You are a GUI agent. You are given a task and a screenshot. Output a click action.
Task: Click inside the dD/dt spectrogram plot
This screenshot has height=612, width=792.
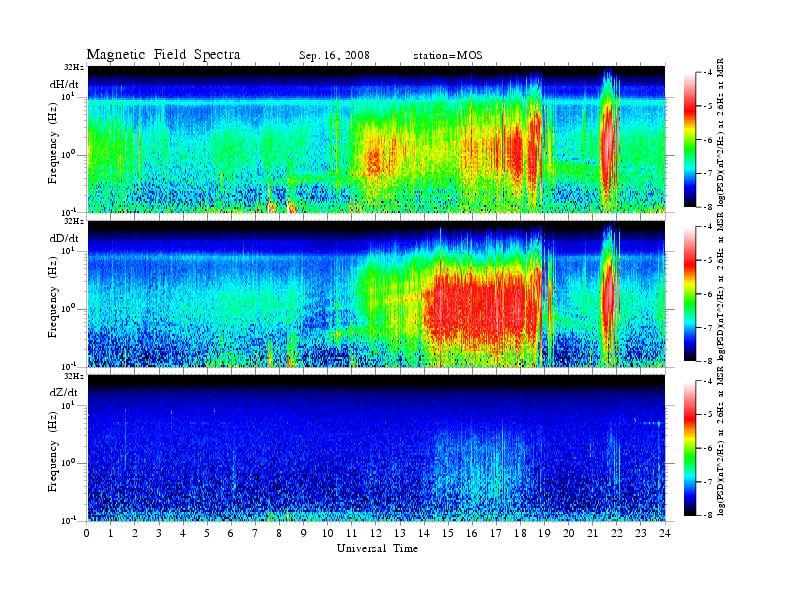[376, 293]
